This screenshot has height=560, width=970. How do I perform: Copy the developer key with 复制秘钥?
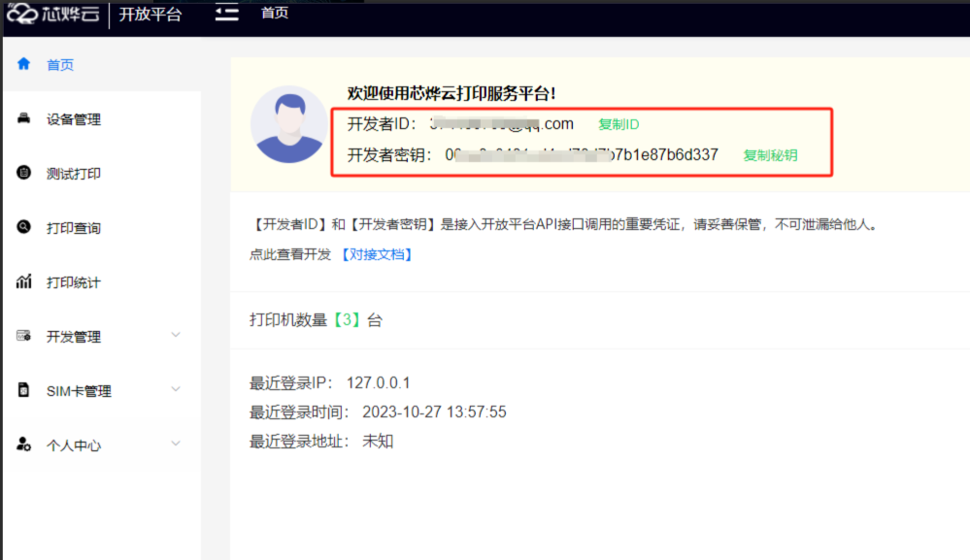770,155
